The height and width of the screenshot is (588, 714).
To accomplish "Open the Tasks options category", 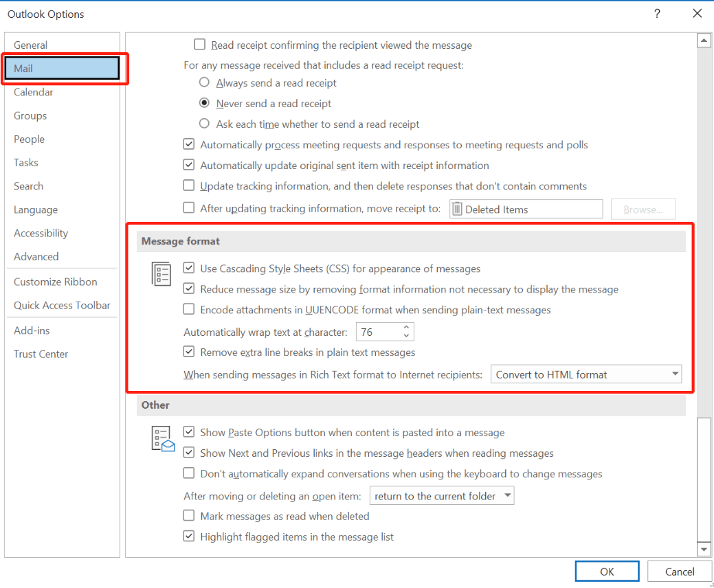I will pyautogui.click(x=62, y=163).
